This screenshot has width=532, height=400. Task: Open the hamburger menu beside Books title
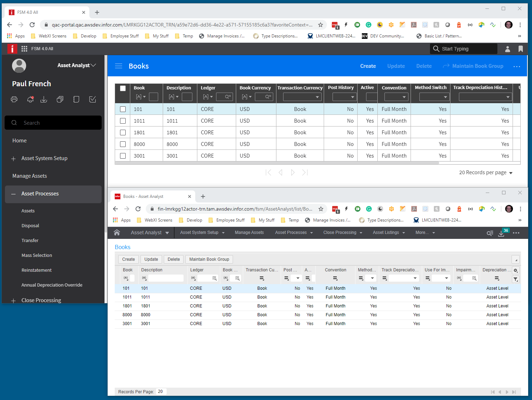pyautogui.click(x=119, y=66)
